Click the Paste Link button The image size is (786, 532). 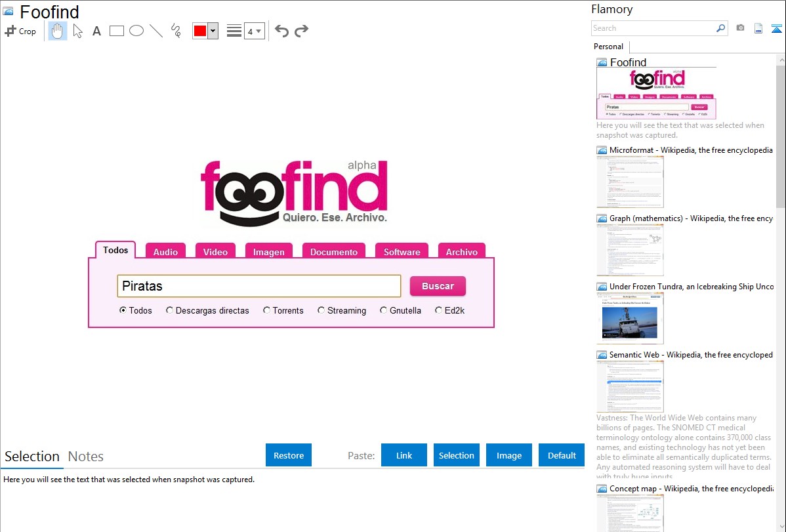click(x=404, y=455)
